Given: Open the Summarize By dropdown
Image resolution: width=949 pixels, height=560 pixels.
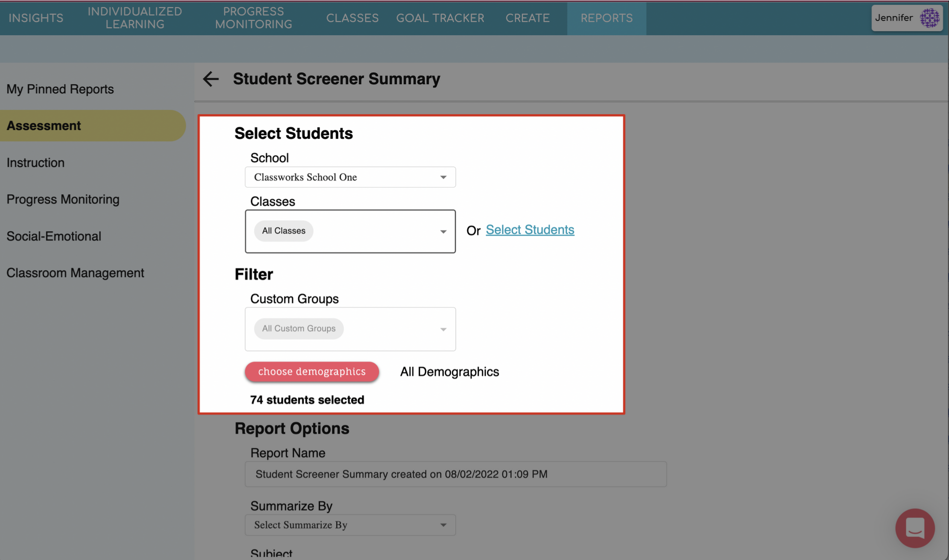Looking at the screenshot, I should (350, 525).
